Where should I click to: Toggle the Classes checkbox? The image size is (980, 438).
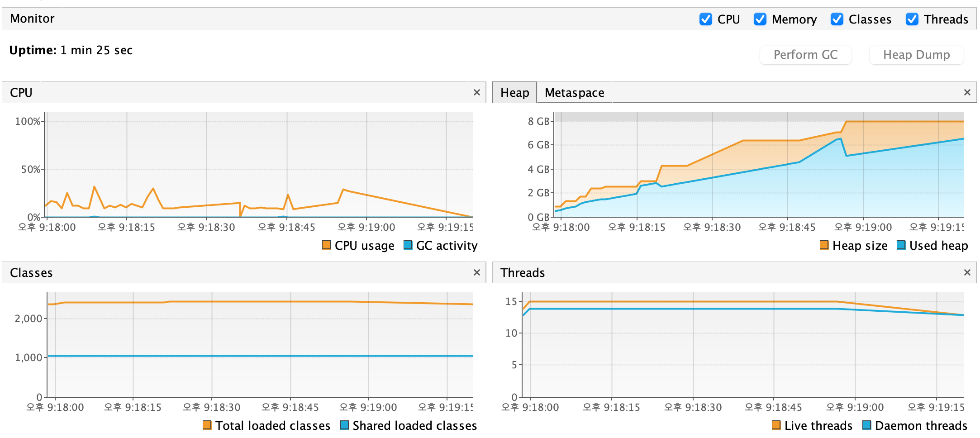[x=837, y=19]
